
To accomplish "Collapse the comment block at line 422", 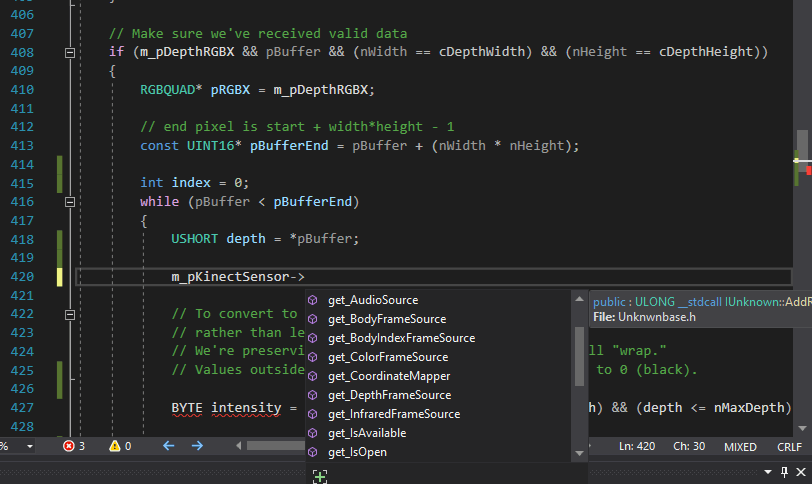I will [x=70, y=315].
